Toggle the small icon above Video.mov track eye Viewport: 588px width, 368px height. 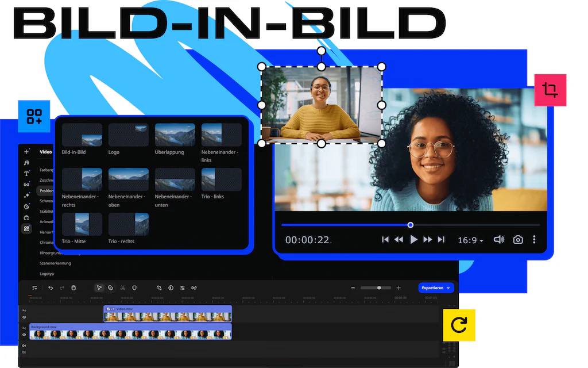tap(24, 310)
